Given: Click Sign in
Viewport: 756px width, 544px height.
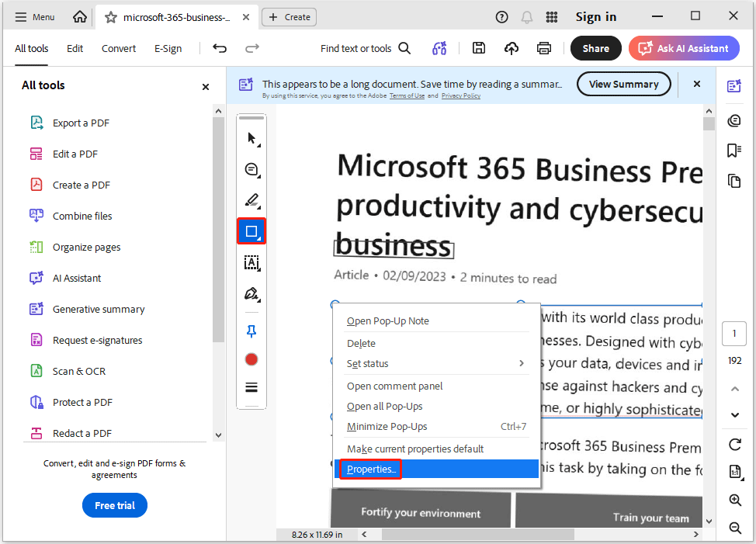Looking at the screenshot, I should pyautogui.click(x=596, y=17).
